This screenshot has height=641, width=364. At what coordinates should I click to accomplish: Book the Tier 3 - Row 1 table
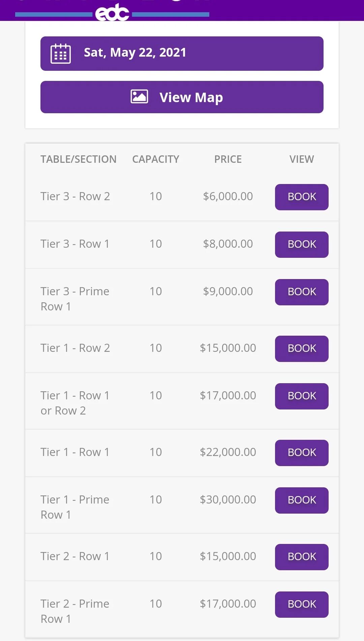pyautogui.click(x=302, y=244)
